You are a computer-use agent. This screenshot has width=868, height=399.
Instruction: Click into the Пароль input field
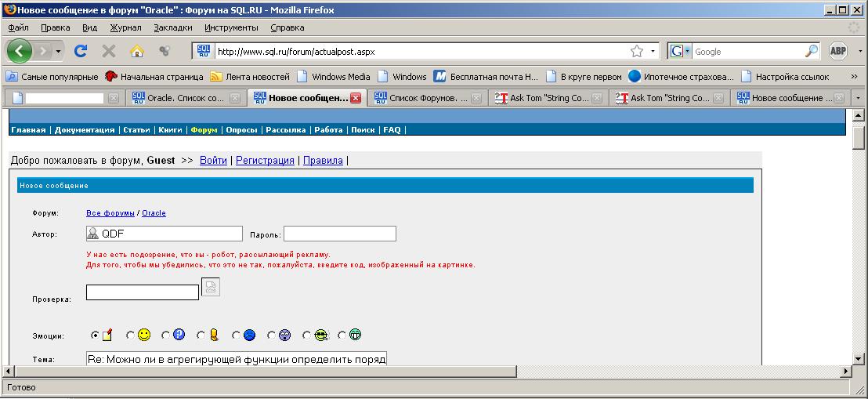tap(339, 234)
